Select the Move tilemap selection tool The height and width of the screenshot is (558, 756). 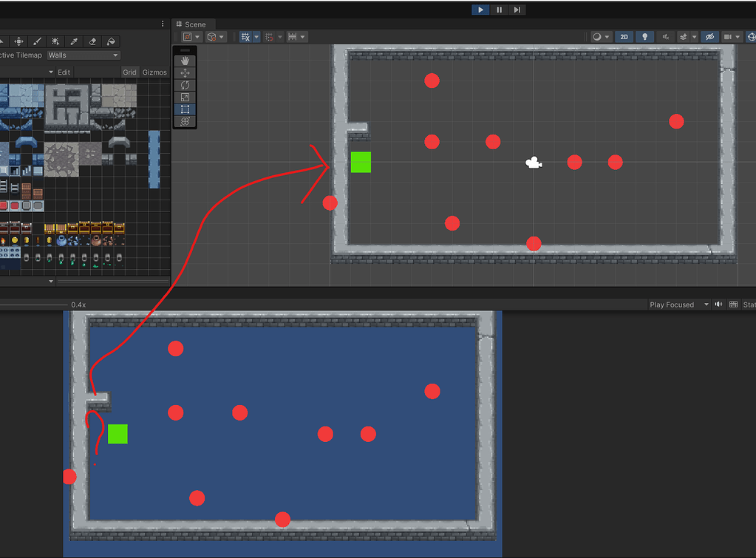(x=19, y=41)
